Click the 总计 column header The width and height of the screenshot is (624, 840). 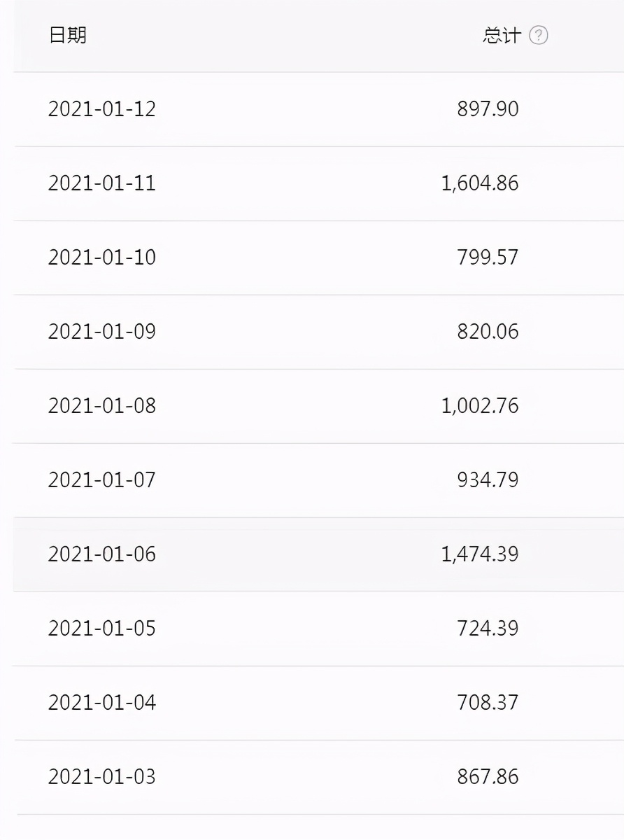(x=502, y=35)
